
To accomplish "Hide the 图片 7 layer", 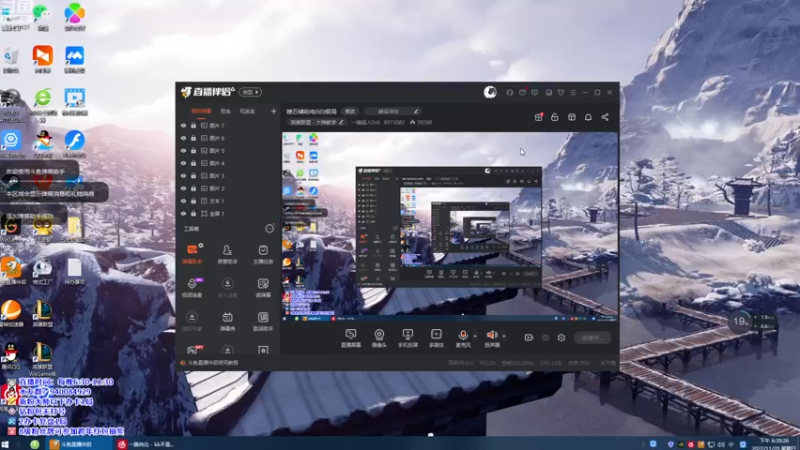I will click(184, 126).
